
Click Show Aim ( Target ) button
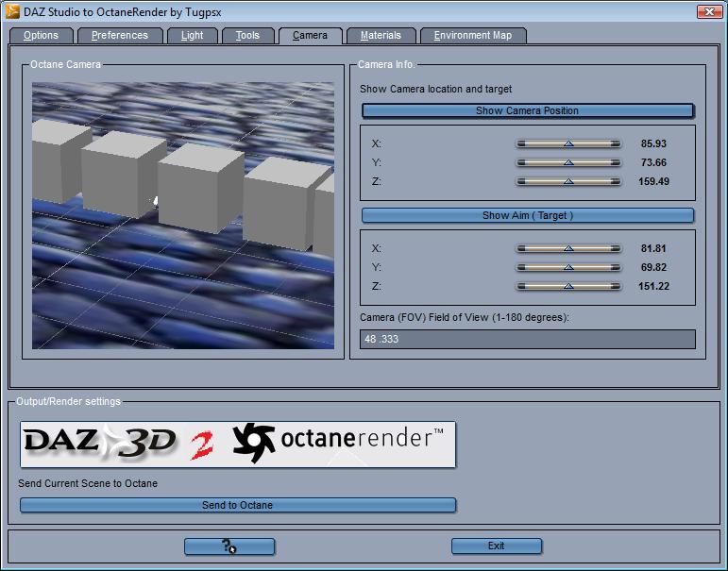[x=528, y=215]
